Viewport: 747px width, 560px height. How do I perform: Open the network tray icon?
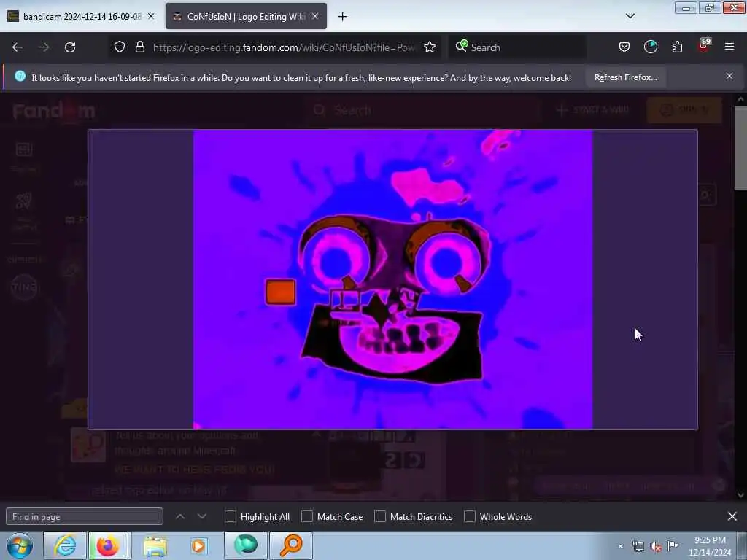(x=638, y=547)
